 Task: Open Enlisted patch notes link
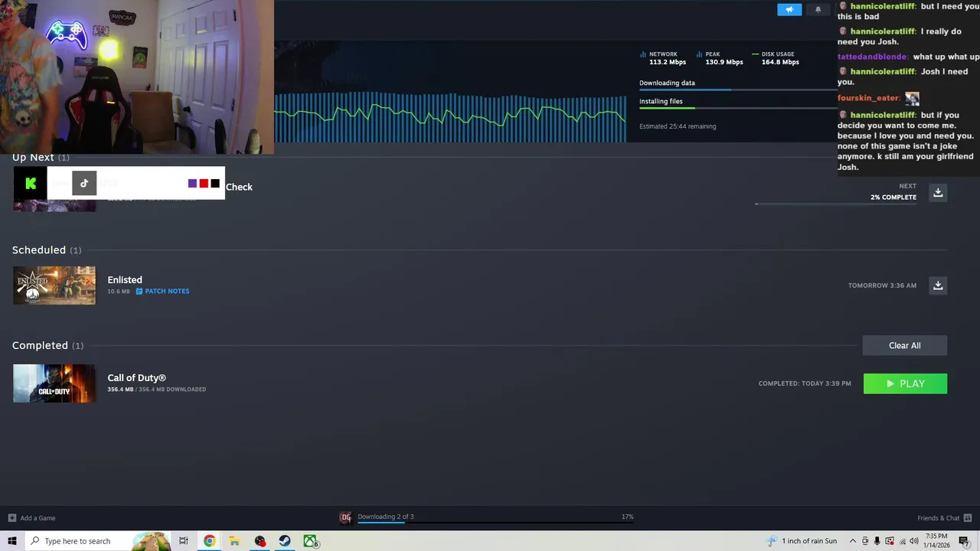pos(162,291)
